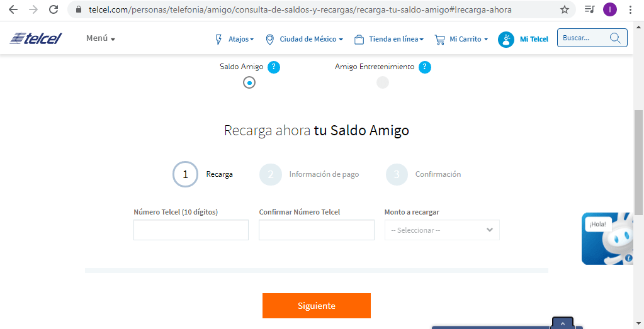This screenshot has height=329, width=644.
Task: Click the browser back arrow
Action: [x=13, y=10]
